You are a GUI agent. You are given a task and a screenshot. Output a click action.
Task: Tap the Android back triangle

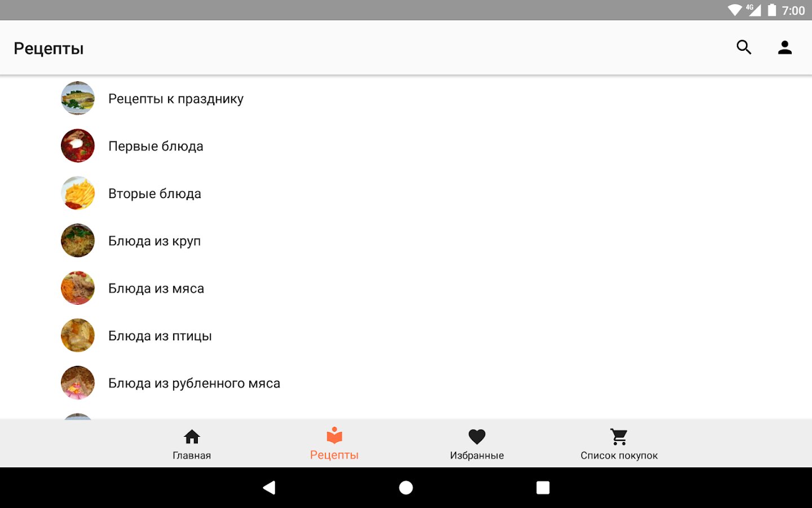269,488
